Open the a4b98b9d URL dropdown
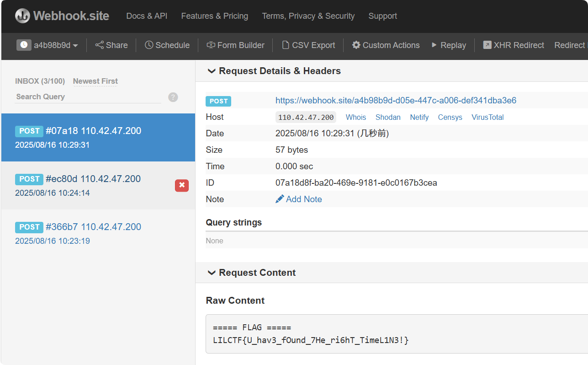The height and width of the screenshot is (365, 588). click(48, 45)
